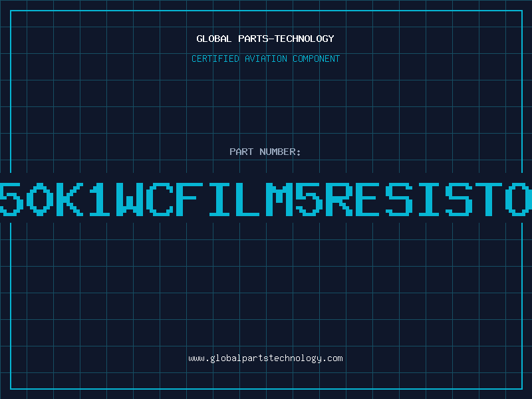
Task: Select the CERTIFIED AVIATION COMPONENT subtitle
Action: (x=265, y=59)
